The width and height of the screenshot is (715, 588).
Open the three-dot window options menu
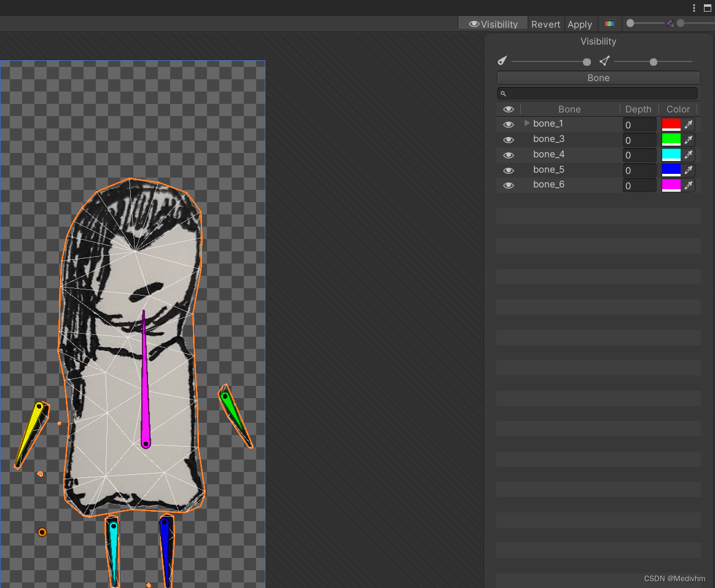pyautogui.click(x=694, y=8)
